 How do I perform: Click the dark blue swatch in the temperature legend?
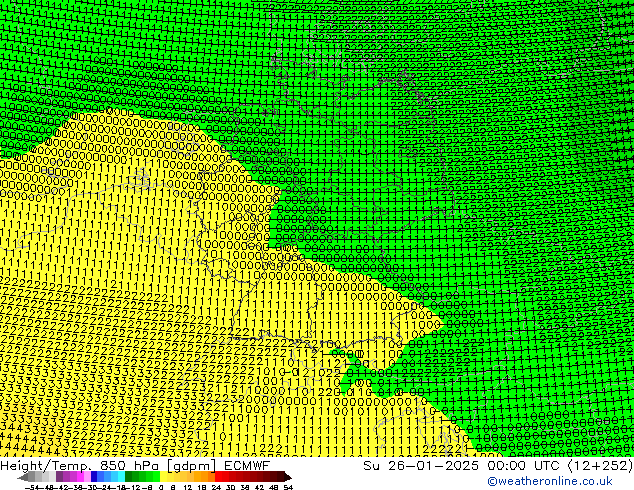tap(94, 477)
